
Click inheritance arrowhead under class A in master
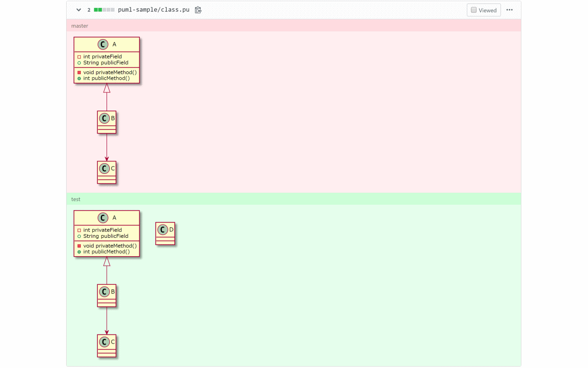pyautogui.click(x=107, y=88)
